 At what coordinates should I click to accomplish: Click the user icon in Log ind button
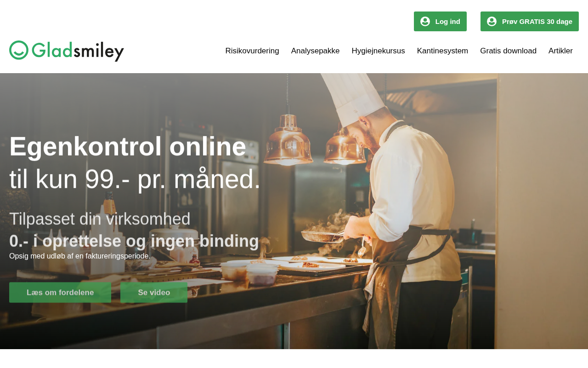click(425, 22)
